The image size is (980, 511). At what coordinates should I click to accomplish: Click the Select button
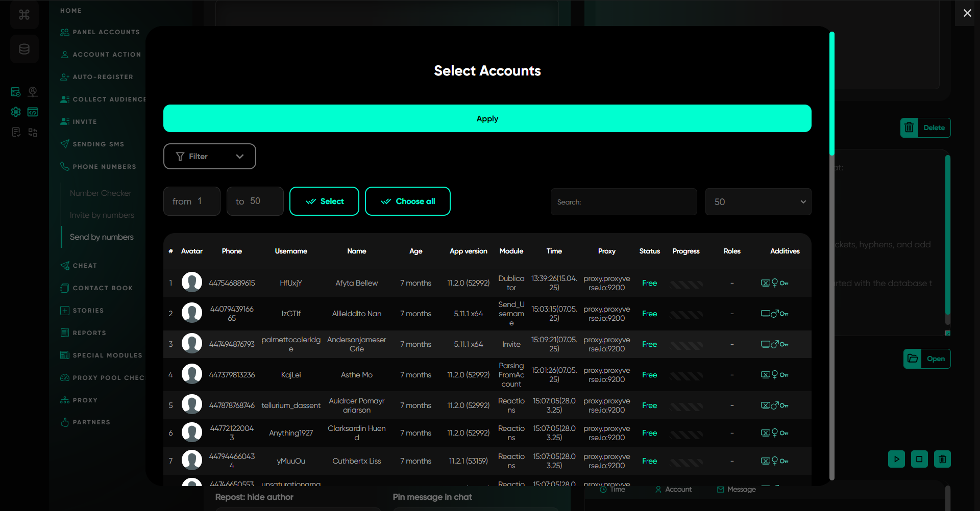pos(324,201)
